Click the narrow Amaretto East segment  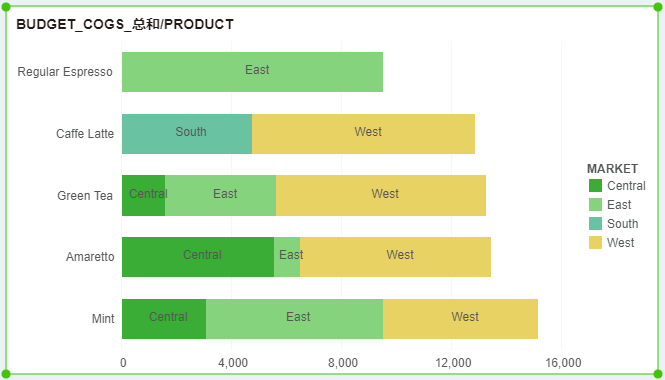click(287, 257)
